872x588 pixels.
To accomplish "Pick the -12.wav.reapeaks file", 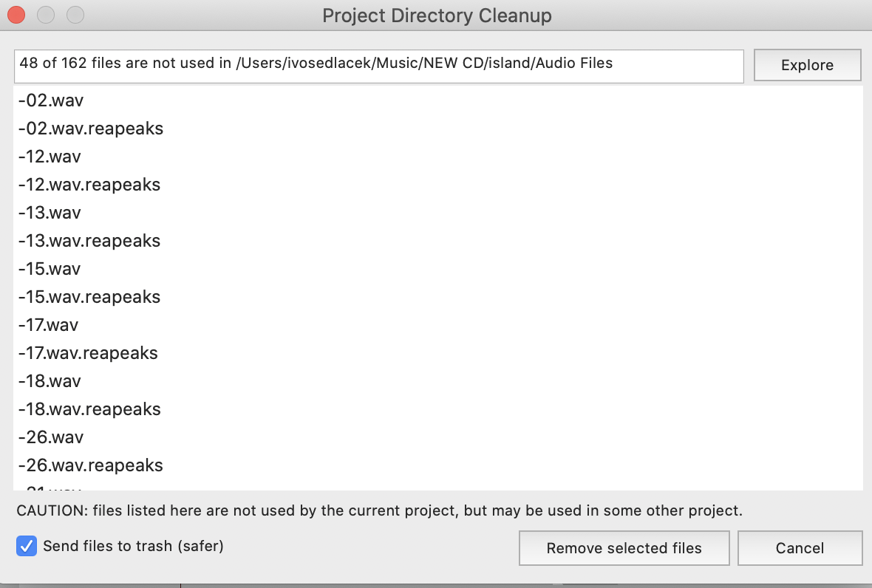I will (89, 185).
